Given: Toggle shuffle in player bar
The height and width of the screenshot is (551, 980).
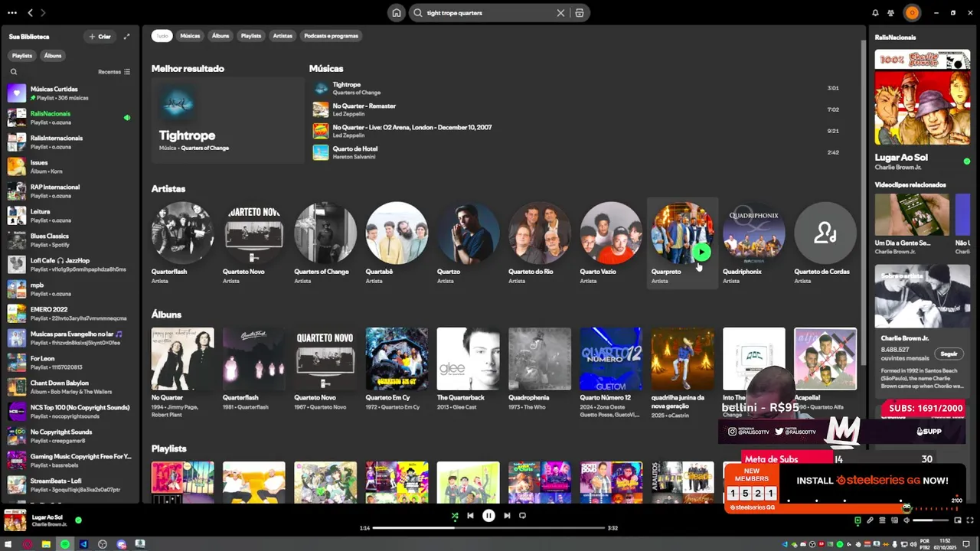Looking at the screenshot, I should pyautogui.click(x=455, y=516).
